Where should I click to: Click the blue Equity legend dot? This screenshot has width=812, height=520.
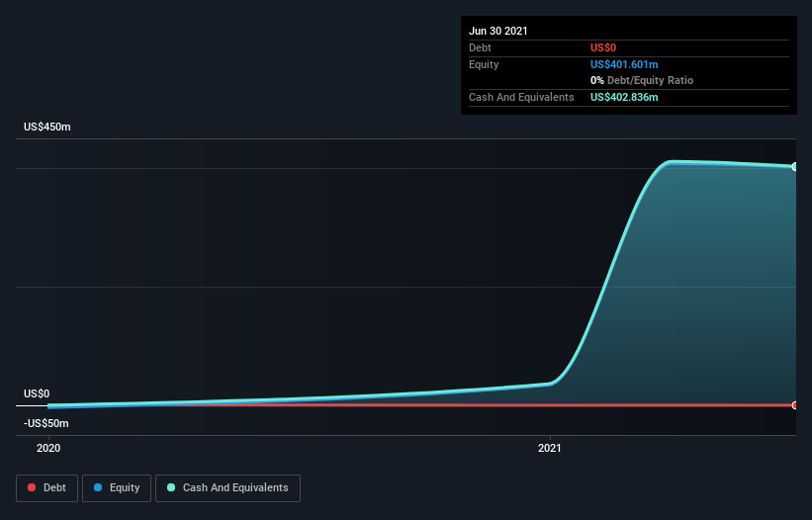pos(98,487)
